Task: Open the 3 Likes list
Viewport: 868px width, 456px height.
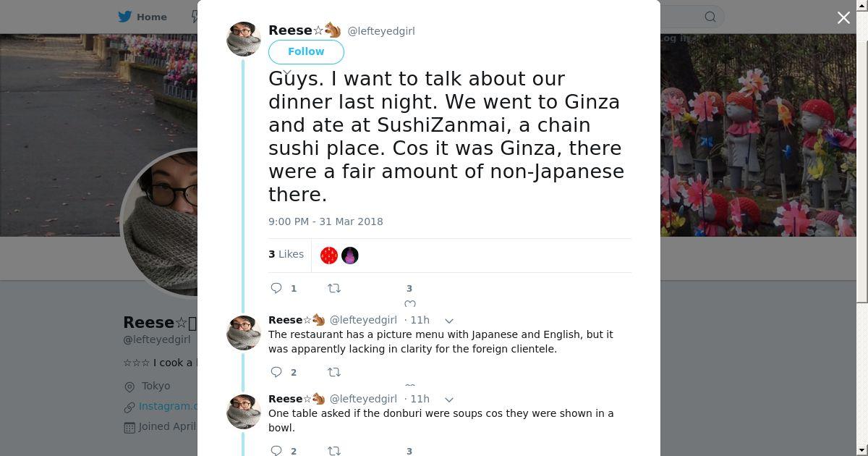Action: [286, 254]
